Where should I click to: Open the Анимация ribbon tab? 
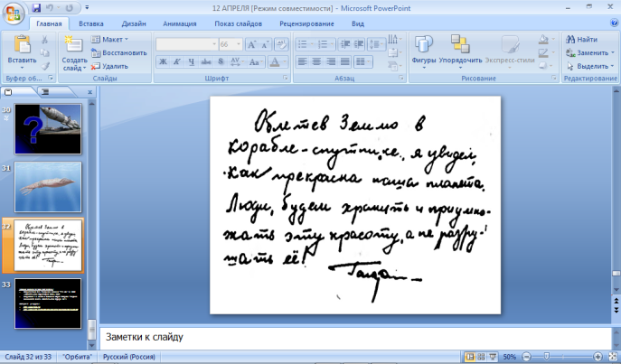(x=180, y=23)
